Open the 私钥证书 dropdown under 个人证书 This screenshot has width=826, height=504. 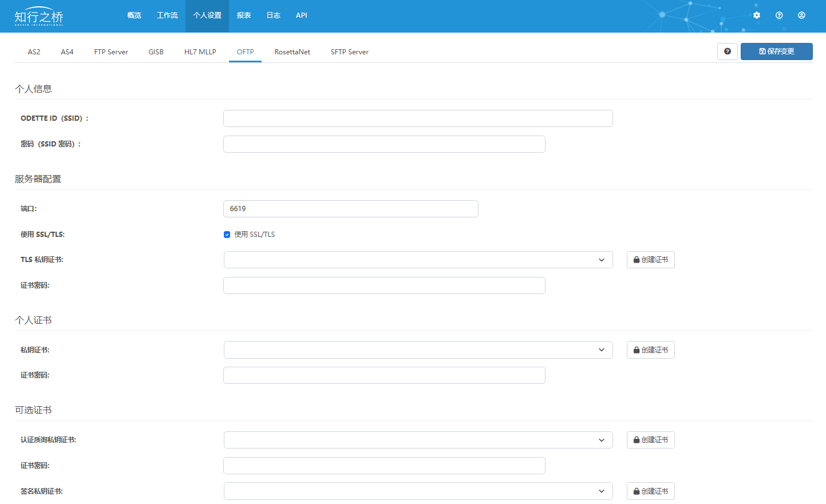(x=418, y=350)
